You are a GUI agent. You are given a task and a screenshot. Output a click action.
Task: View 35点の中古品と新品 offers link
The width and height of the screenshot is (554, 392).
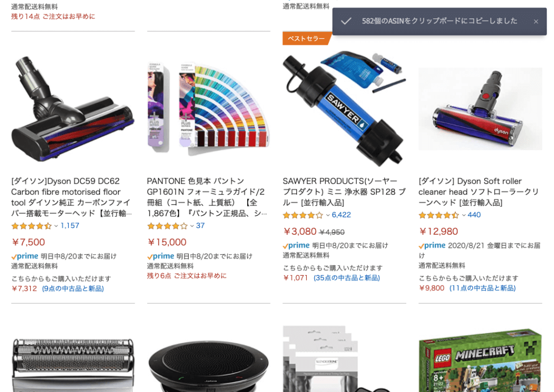click(x=347, y=278)
